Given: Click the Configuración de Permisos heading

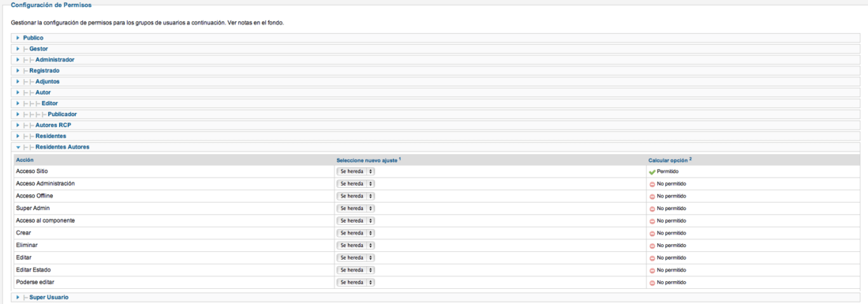Looking at the screenshot, I should (x=51, y=5).
